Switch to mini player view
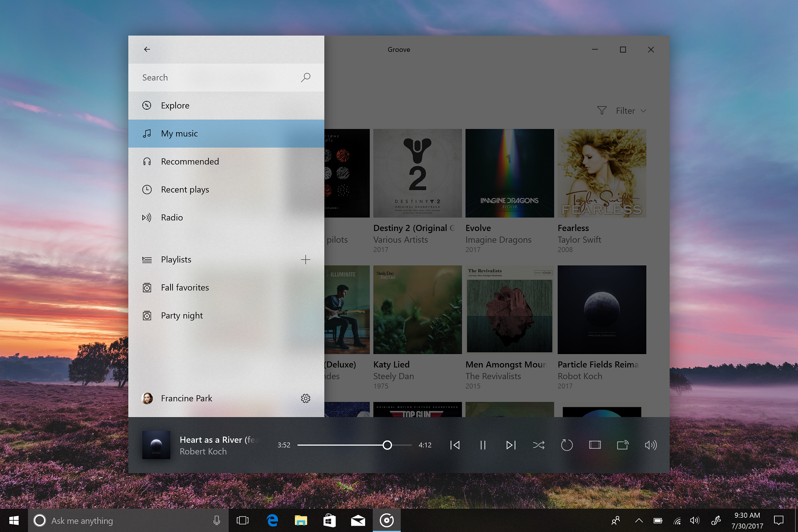The width and height of the screenshot is (798, 532). click(622, 445)
